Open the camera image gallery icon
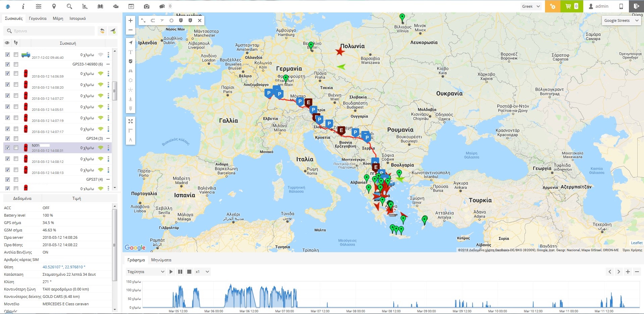 click(x=147, y=6)
